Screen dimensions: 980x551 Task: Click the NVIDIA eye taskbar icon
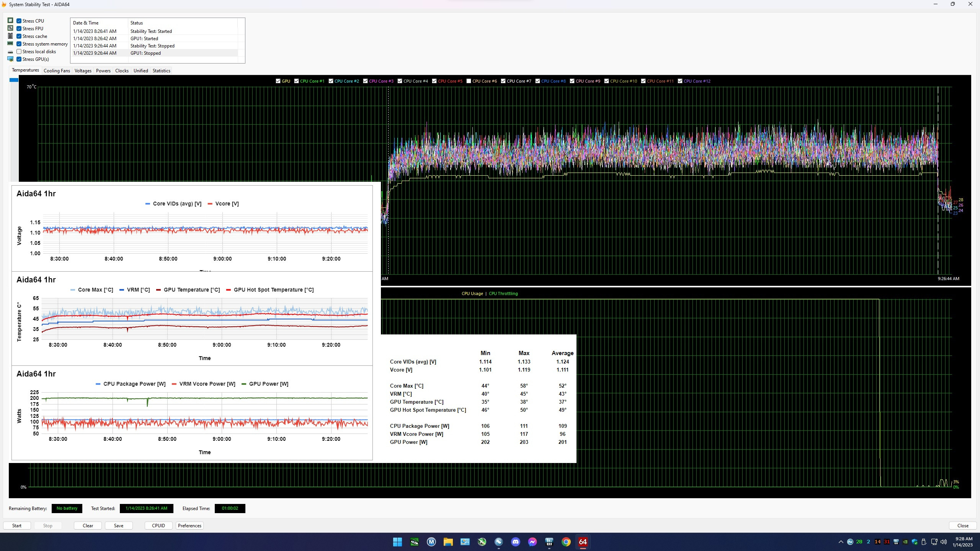coord(414,542)
